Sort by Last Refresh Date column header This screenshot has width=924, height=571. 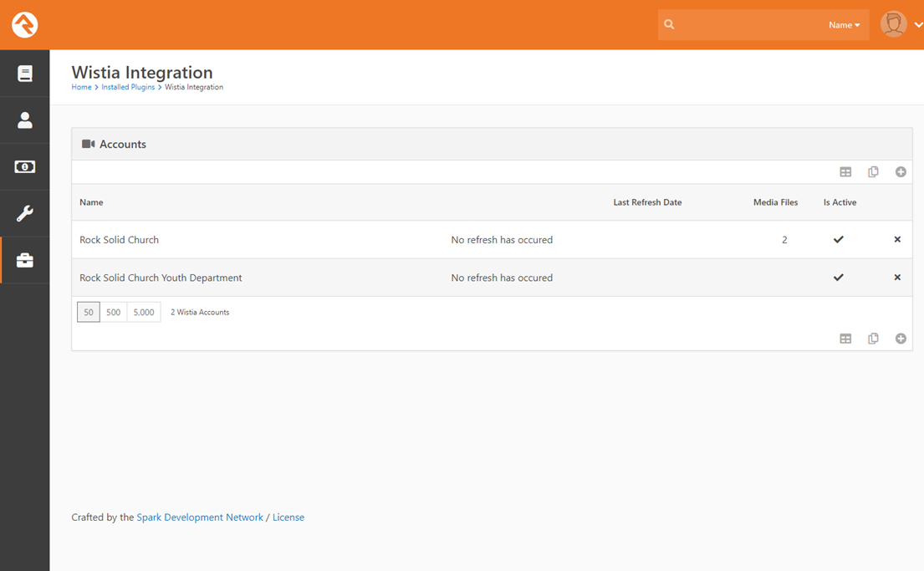coord(647,202)
